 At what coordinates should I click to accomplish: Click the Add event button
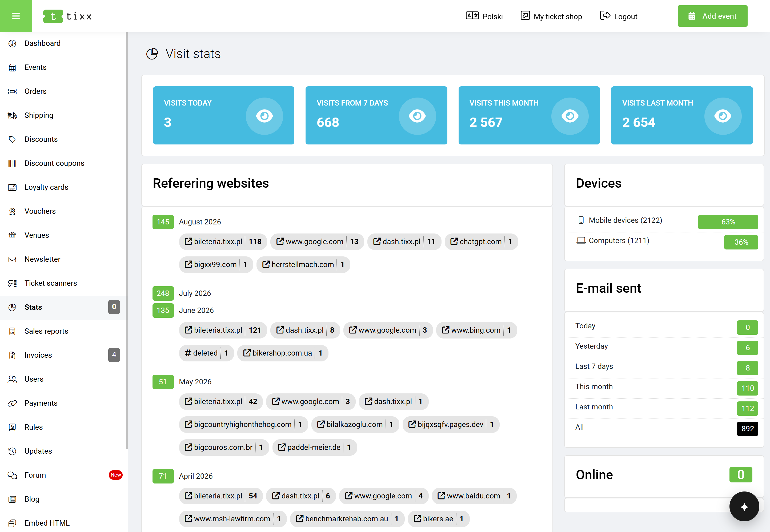click(712, 16)
